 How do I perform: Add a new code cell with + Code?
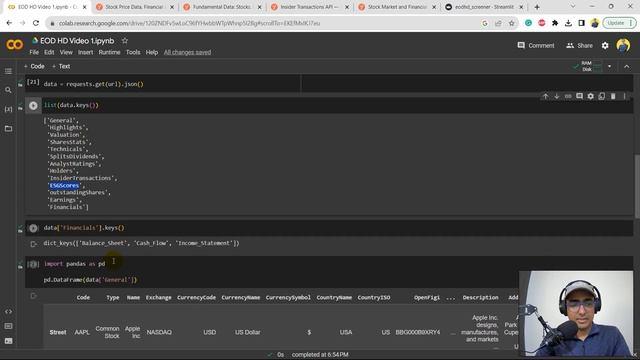click(x=34, y=66)
